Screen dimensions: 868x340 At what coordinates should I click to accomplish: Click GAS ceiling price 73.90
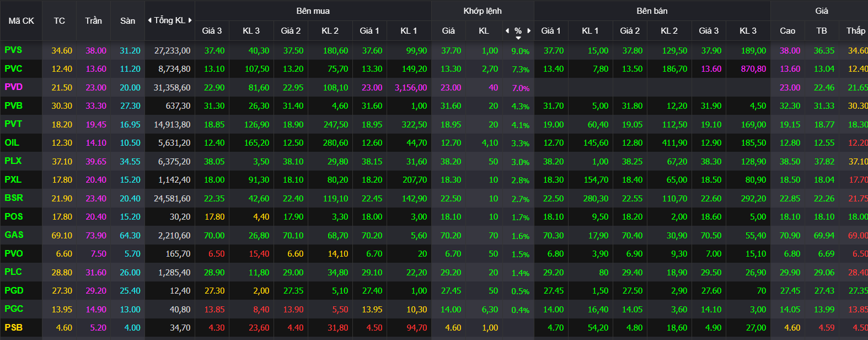[96, 236]
